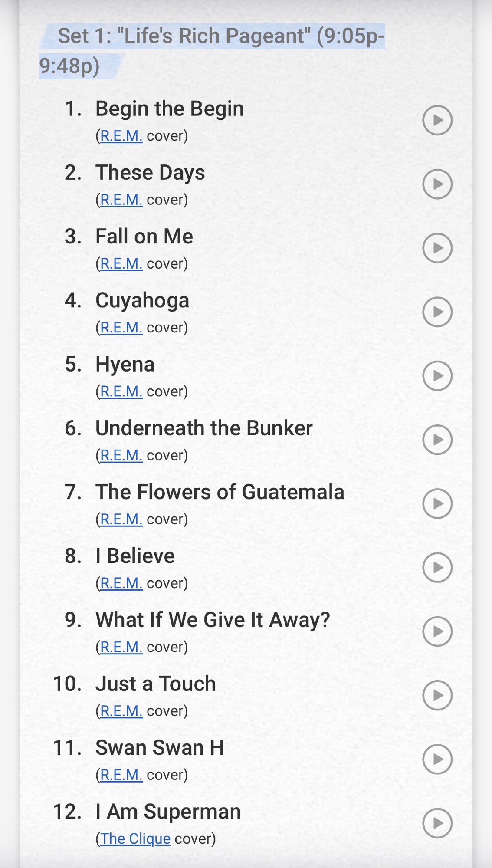Visit R.E.M. link below Swan Swan H

point(121,775)
